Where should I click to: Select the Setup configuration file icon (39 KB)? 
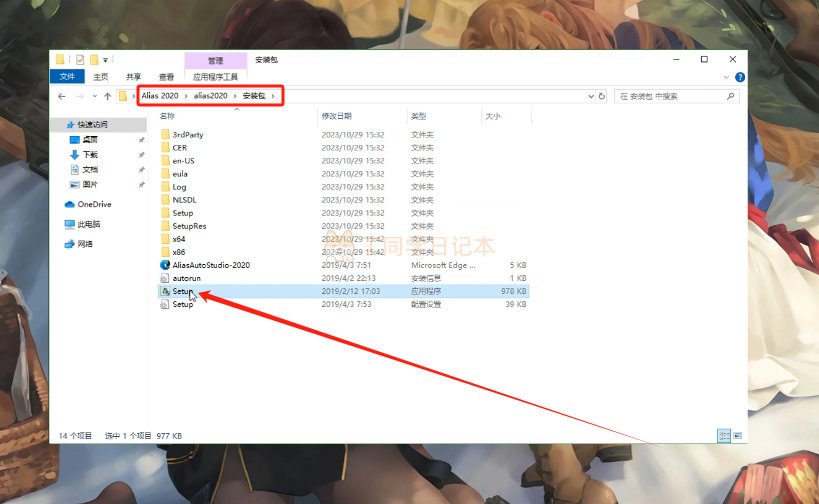(165, 304)
